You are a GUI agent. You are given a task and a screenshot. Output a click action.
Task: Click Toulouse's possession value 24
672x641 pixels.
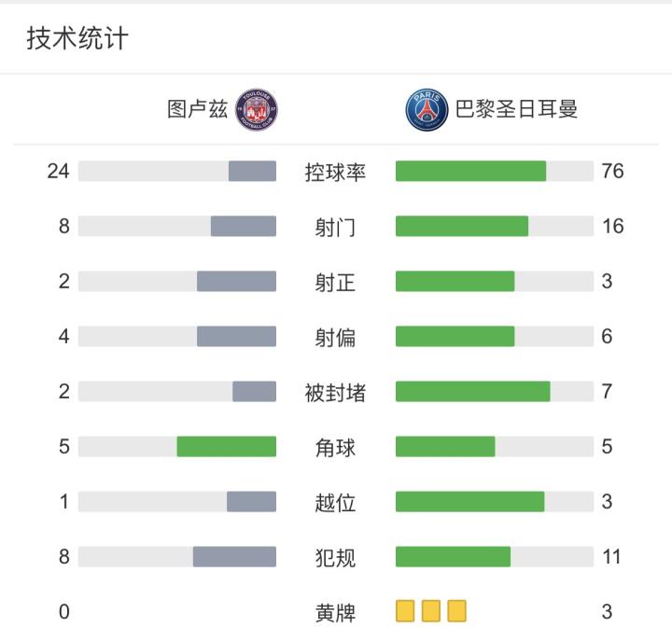coord(59,172)
